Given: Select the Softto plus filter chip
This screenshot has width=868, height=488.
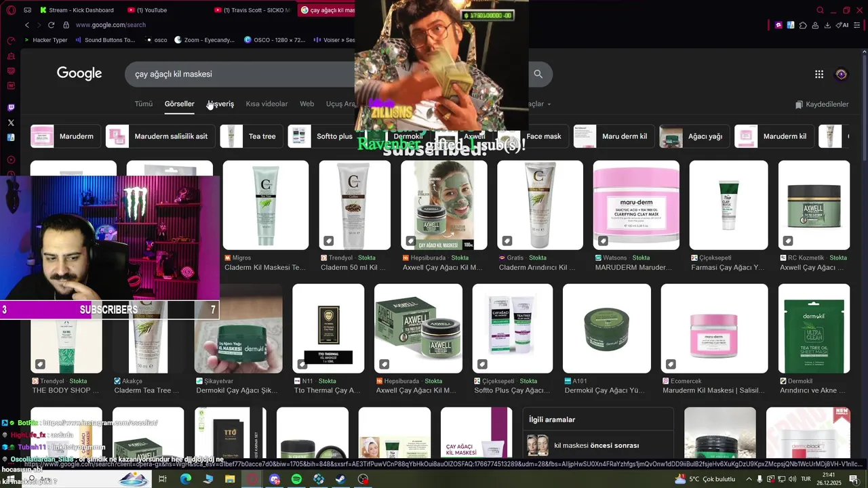Looking at the screenshot, I should click(x=323, y=136).
